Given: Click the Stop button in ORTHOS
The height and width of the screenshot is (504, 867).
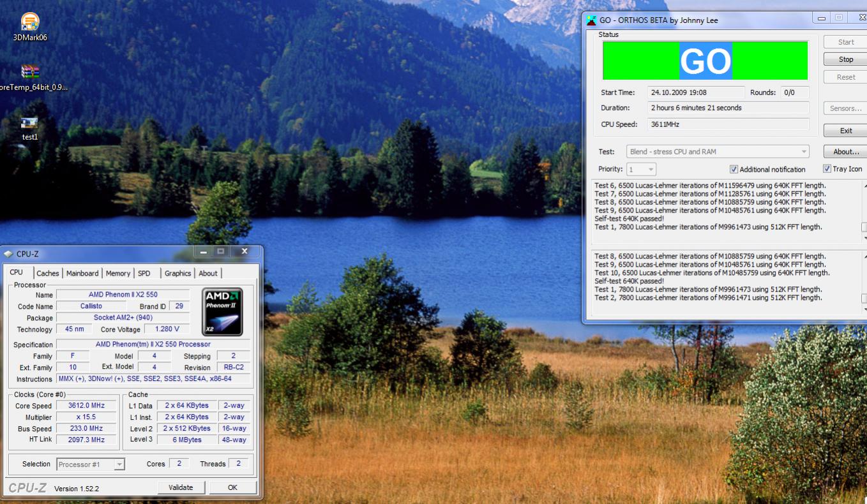Looking at the screenshot, I should [x=845, y=59].
